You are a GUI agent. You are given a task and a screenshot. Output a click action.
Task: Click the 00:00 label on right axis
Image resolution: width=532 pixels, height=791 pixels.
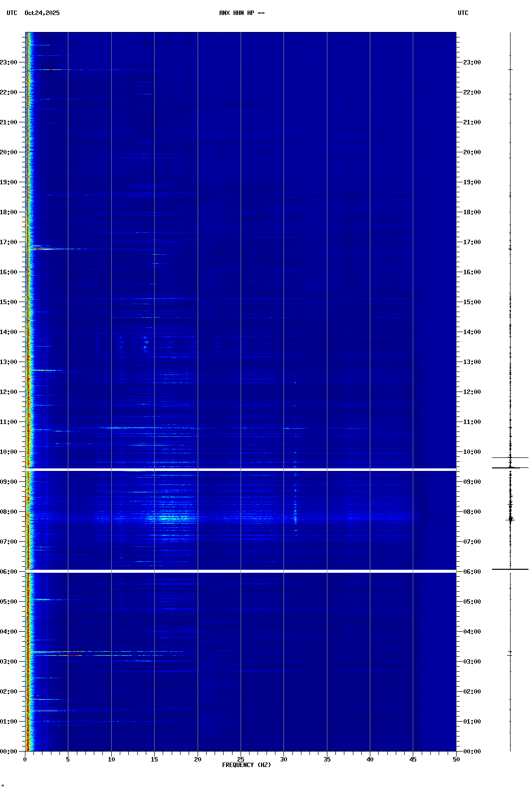(472, 752)
